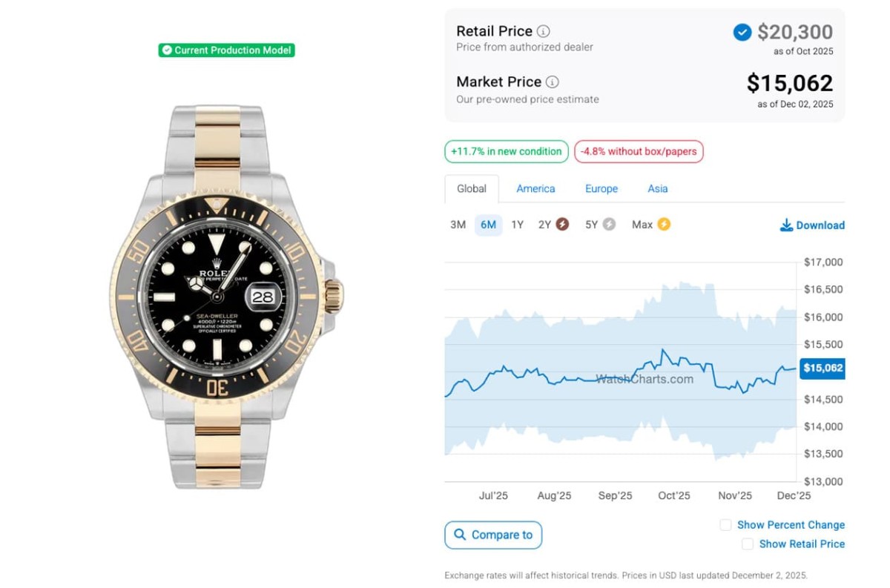Switch chart range to 3M

click(x=458, y=225)
